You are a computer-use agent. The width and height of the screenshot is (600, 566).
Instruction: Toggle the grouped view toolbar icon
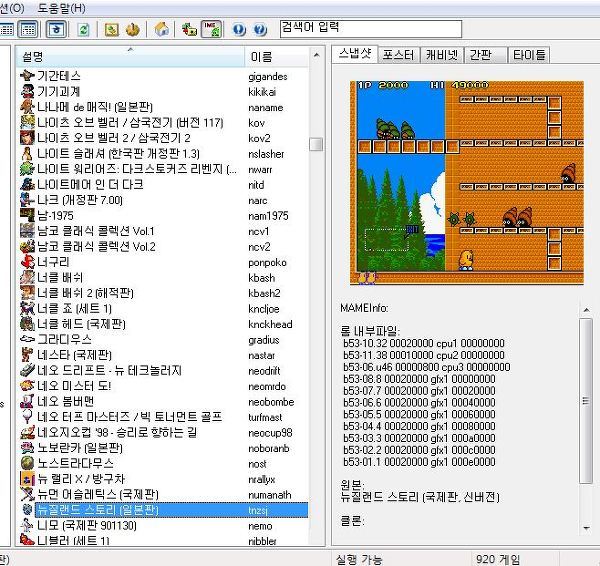(x=28, y=30)
